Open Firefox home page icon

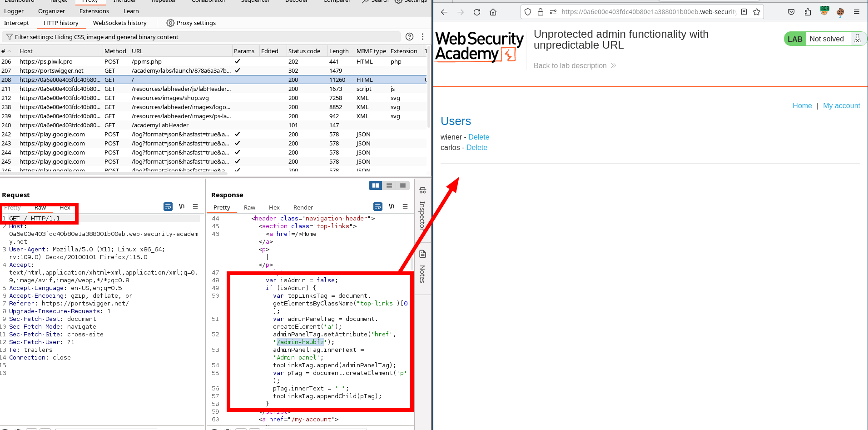tap(493, 12)
